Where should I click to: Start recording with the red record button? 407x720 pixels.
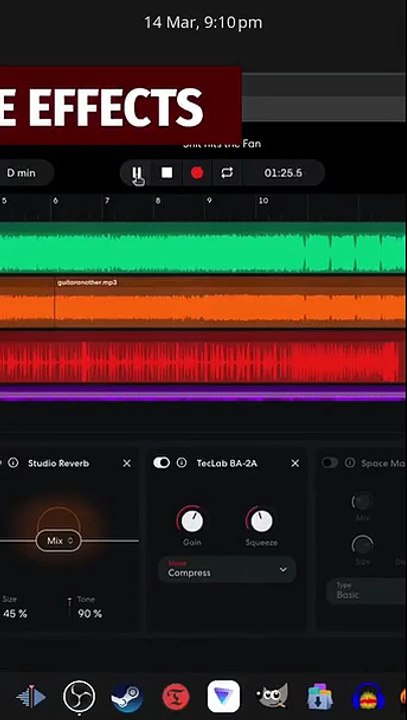point(197,173)
